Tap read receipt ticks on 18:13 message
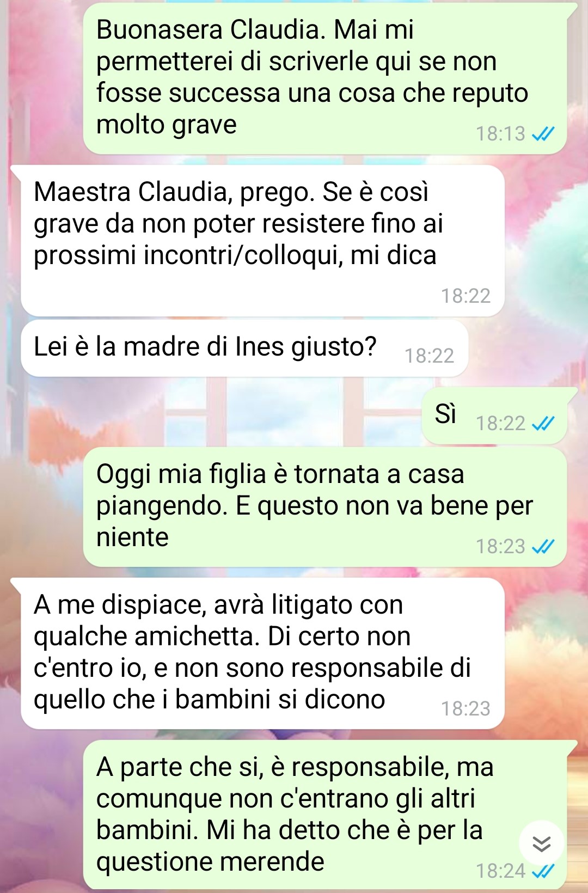 (x=543, y=133)
